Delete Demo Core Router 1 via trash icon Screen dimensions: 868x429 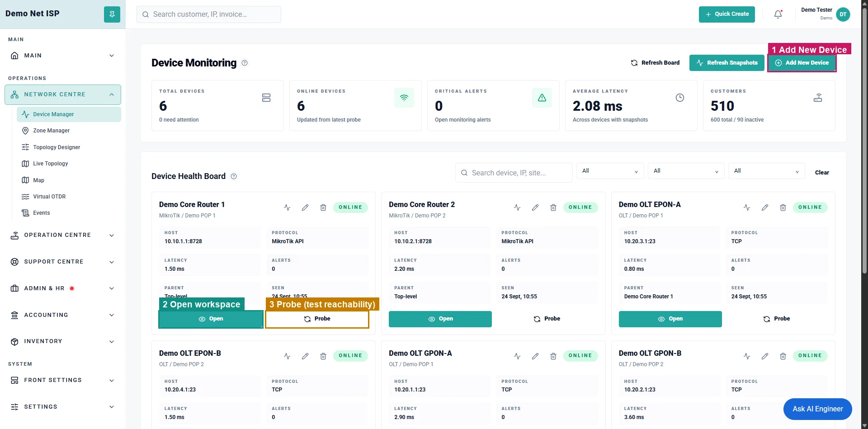323,207
